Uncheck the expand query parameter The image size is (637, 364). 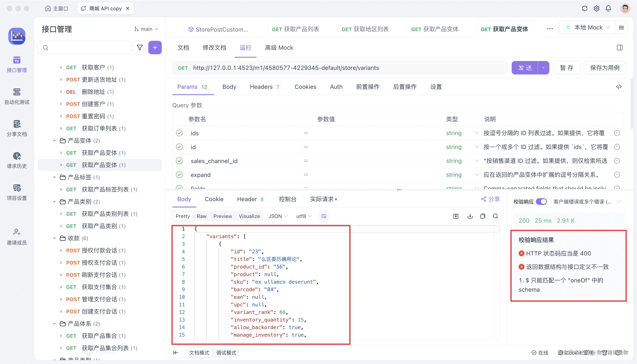point(179,174)
